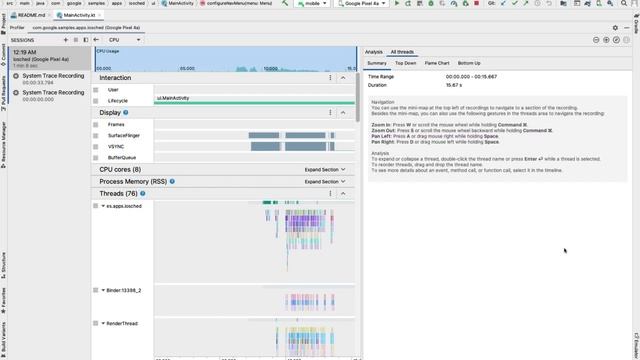This screenshot has height=360, width=640.
Task: Click the Debug app bug icon
Action: coord(431,3)
